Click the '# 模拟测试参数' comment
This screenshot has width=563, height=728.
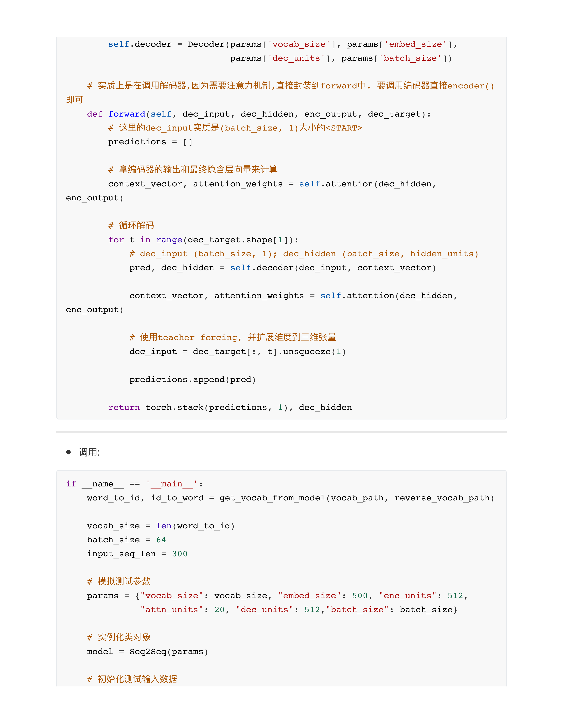[119, 581]
